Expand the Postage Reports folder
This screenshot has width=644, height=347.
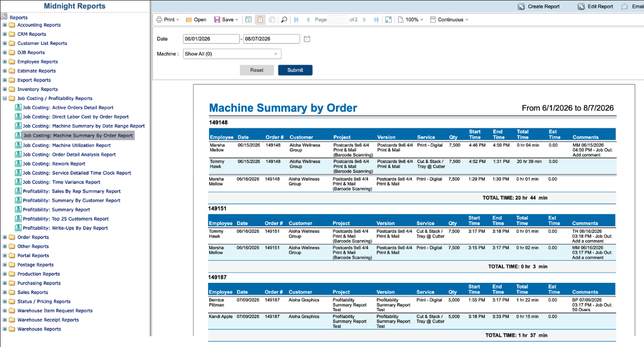(x=5, y=265)
